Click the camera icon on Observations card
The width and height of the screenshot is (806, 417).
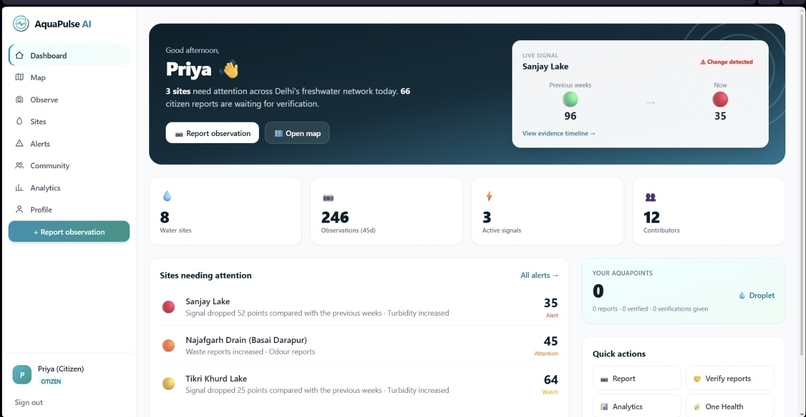coord(328,198)
